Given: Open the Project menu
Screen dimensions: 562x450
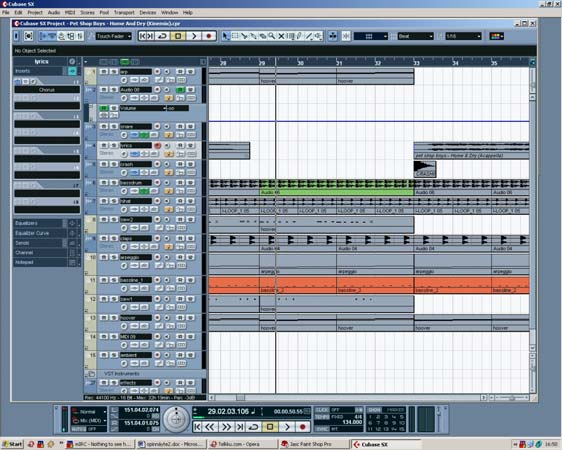Looking at the screenshot, I should [35, 13].
